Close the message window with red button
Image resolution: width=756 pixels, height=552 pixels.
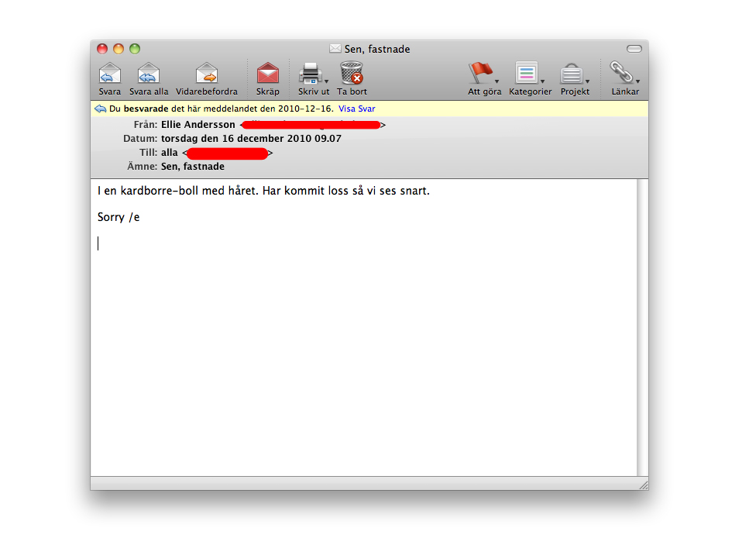coord(102,49)
